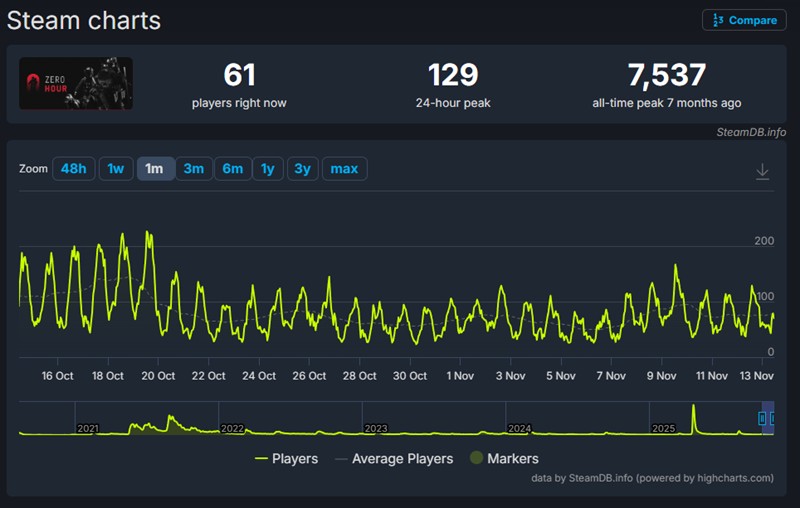
Task: Choose the 6m zoom range
Action: click(232, 169)
